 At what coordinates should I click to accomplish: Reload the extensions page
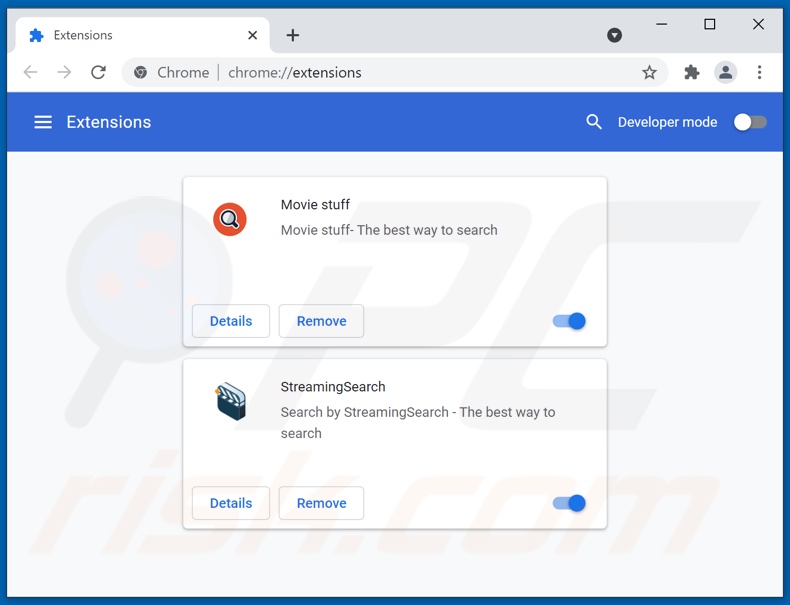[98, 72]
